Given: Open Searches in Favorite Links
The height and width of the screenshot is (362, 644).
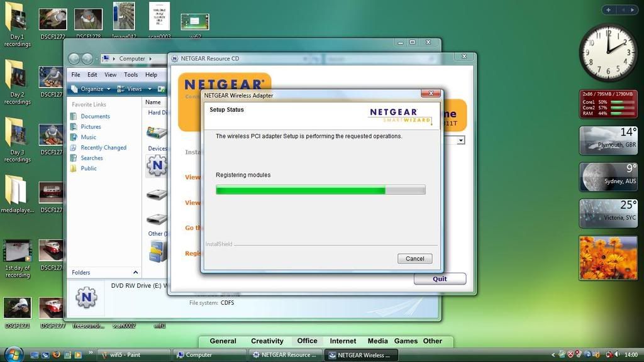Looking at the screenshot, I should coord(91,158).
